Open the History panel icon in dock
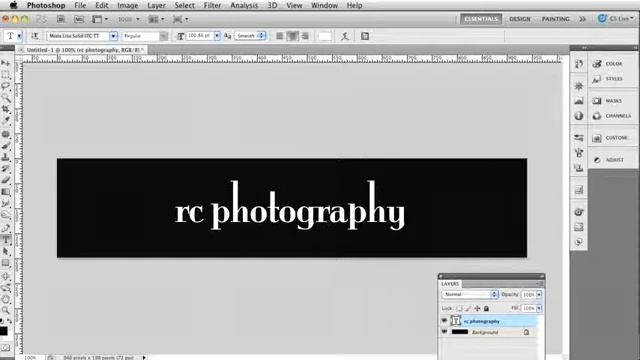Screen dimensions: 640x360 (579, 64)
